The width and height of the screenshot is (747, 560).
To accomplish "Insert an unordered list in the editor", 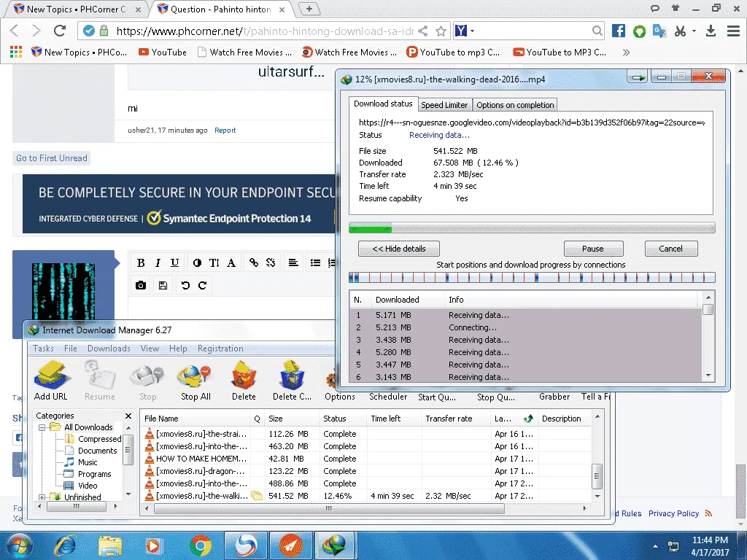I will (315, 262).
